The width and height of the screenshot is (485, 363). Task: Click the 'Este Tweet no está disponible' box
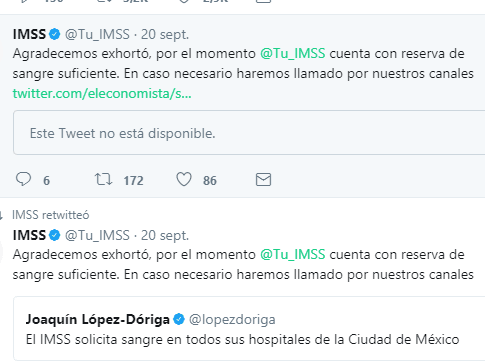point(249,133)
